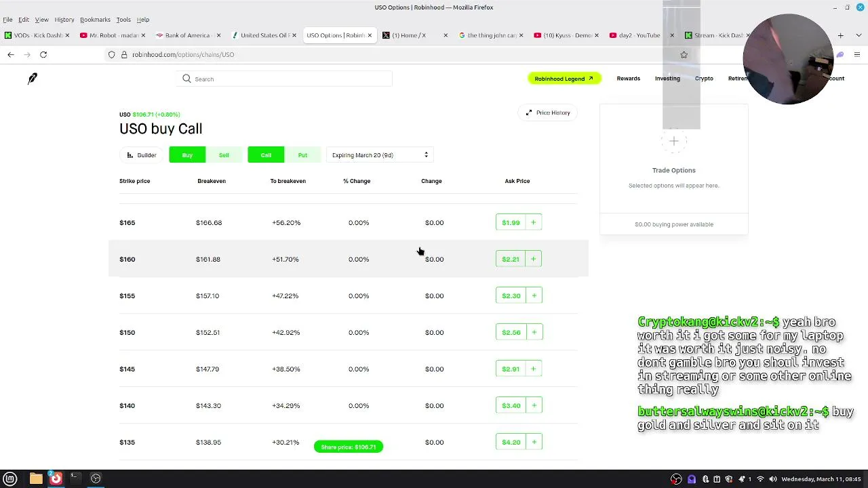
Task: Switch to the Bank of America tab
Action: [188, 35]
